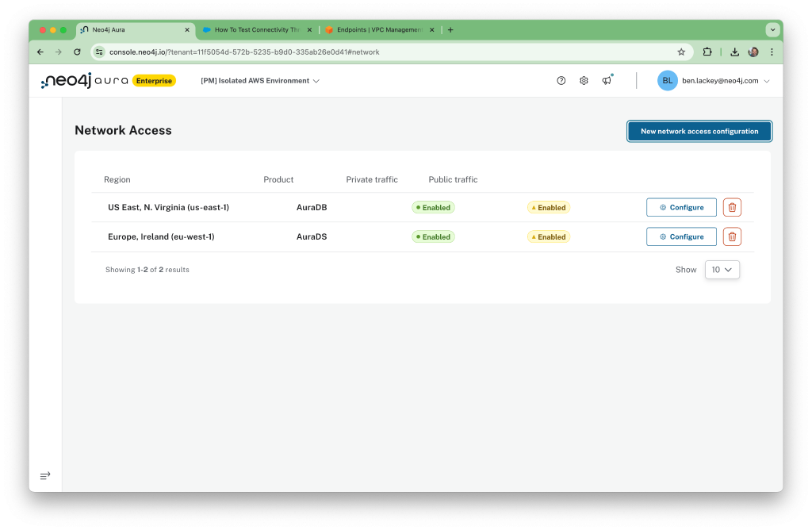Click the BL user avatar circle
Viewport: 812px width, 530px height.
[667, 80]
